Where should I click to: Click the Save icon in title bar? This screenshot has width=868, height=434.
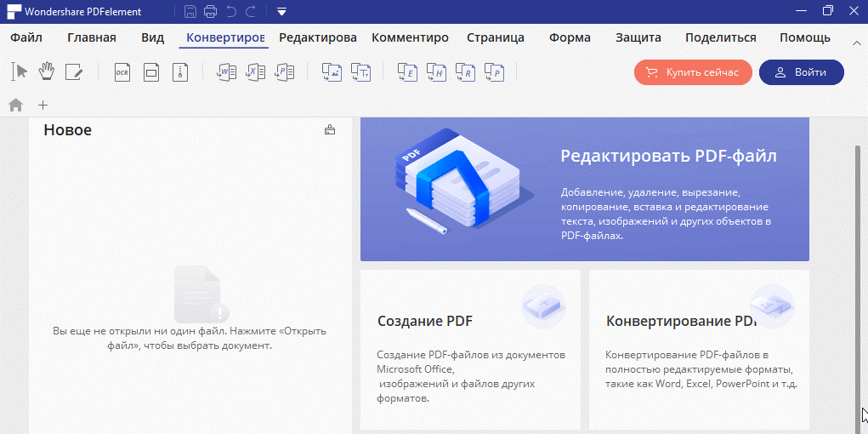[x=190, y=11]
